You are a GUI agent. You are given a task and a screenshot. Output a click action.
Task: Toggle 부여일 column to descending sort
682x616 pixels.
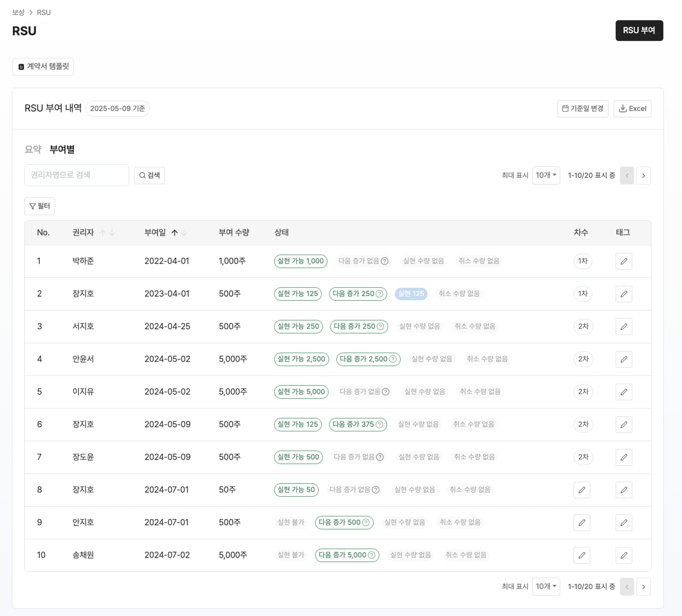point(184,233)
